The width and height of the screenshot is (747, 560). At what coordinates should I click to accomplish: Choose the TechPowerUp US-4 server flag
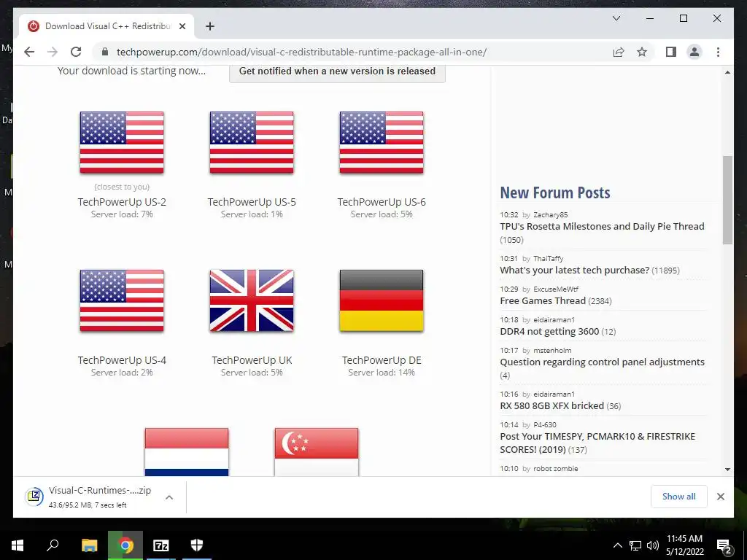122,300
